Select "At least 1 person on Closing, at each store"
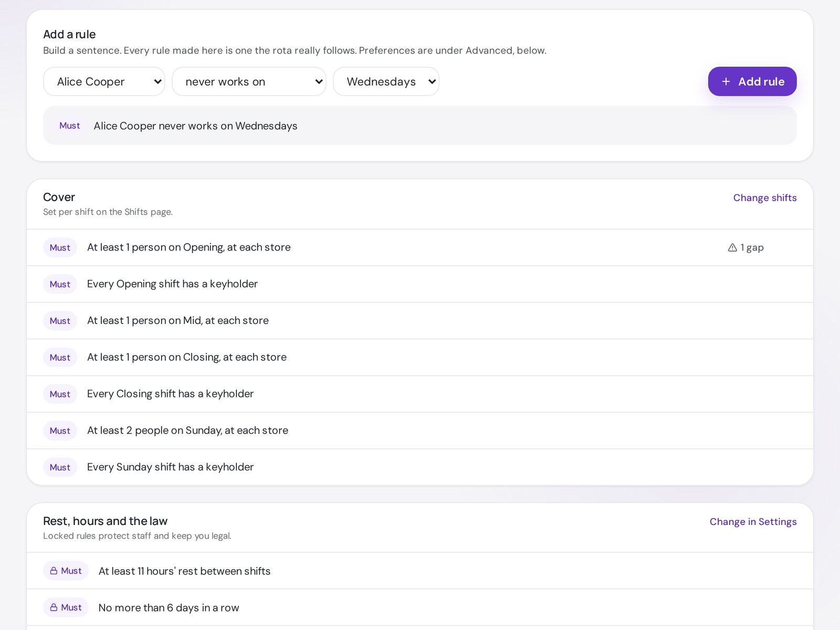This screenshot has width=840, height=630. click(x=187, y=358)
